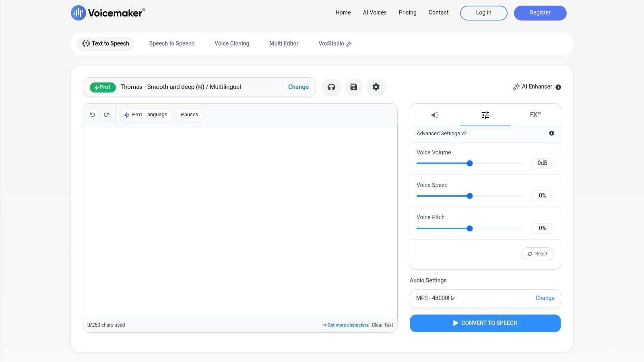Change the selected Thomas voice
The height and width of the screenshot is (362, 644).
coord(298,87)
